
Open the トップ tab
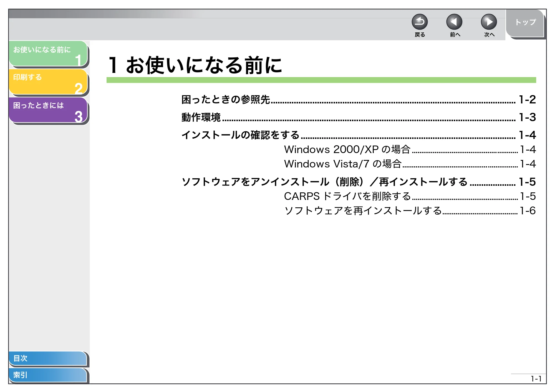tap(525, 23)
